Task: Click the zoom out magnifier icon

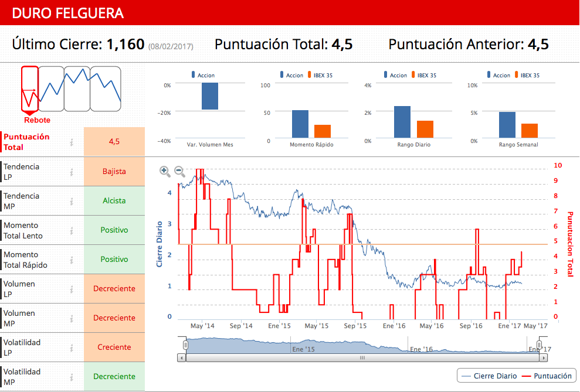Action: pyautogui.click(x=179, y=172)
